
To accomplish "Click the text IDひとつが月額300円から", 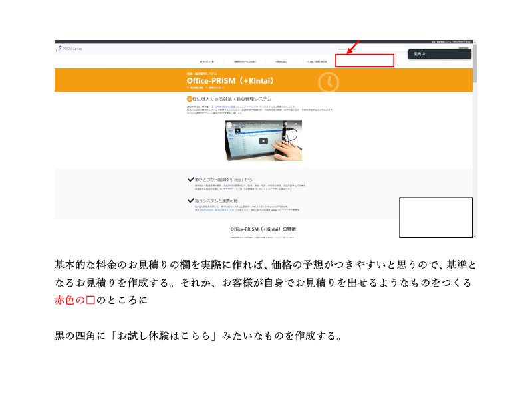I will pos(223,180).
